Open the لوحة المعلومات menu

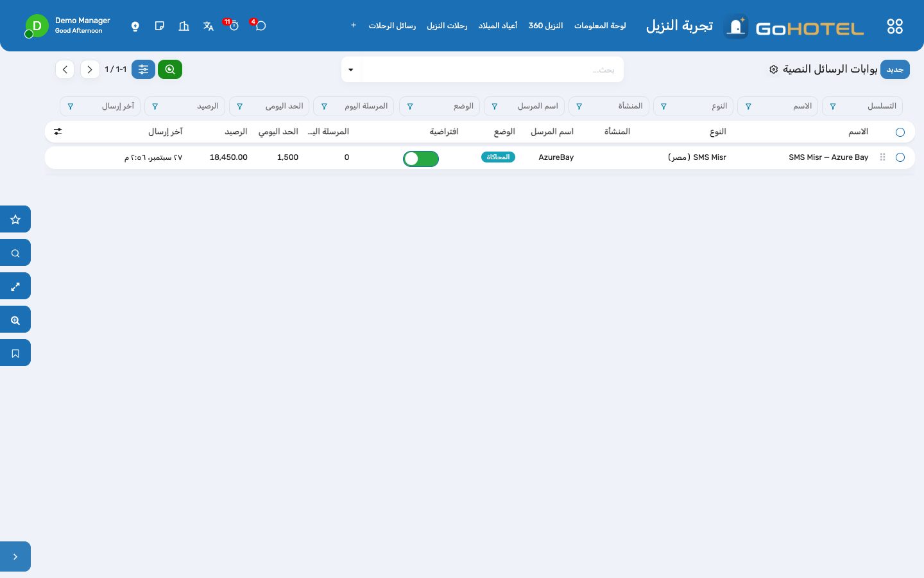[600, 26]
